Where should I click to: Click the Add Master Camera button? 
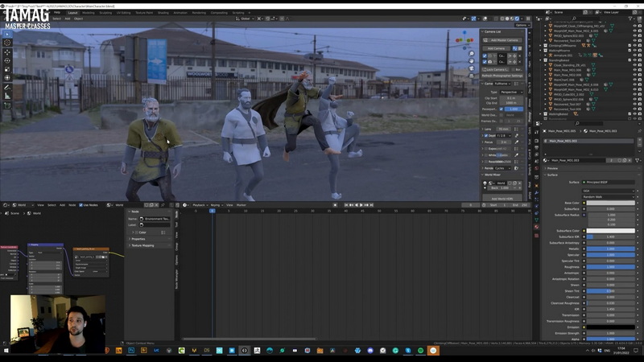502,40
